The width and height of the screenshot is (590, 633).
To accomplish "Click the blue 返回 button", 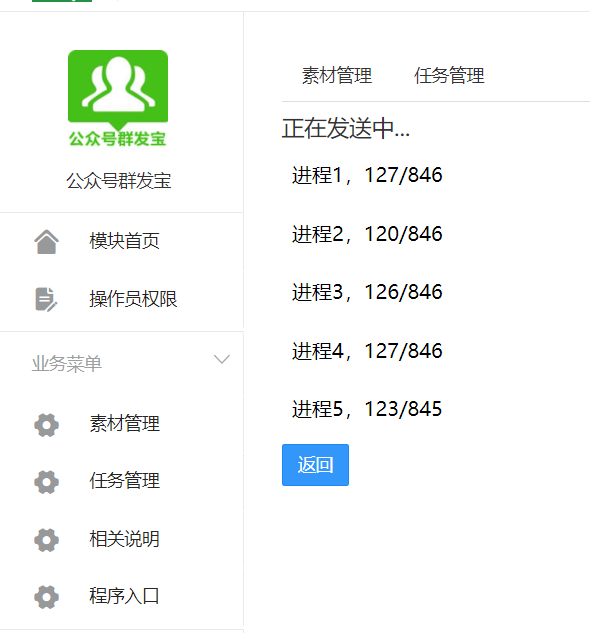I will (315, 465).
